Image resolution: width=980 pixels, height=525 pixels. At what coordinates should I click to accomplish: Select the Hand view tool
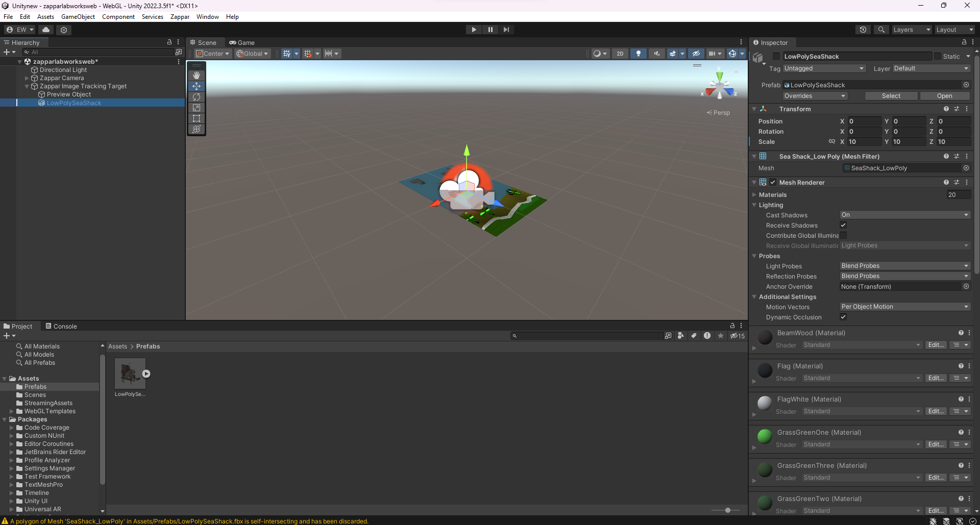[197, 76]
